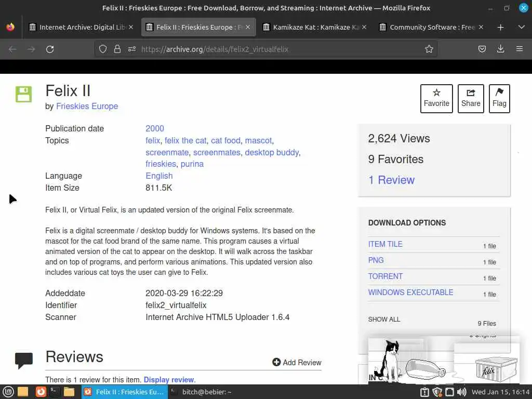The width and height of the screenshot is (532, 399).
Task: Click the Favorite star button
Action: pos(436,98)
